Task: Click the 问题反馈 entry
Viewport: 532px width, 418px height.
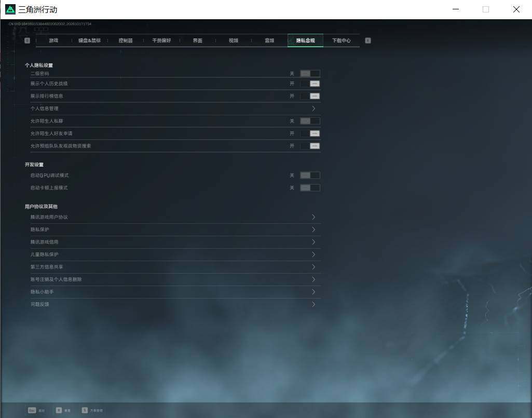Action: click(x=175, y=304)
